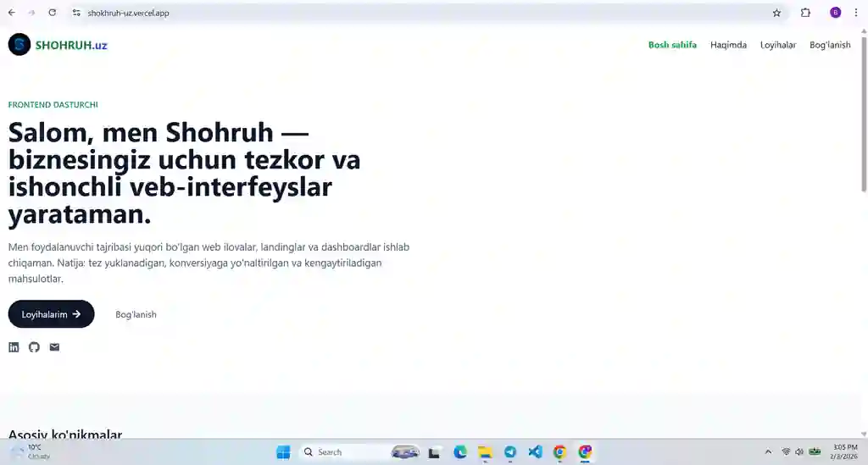Click the SHOHRUH.uz round logo icon
Viewport: 868px width, 465px height.
[19, 45]
